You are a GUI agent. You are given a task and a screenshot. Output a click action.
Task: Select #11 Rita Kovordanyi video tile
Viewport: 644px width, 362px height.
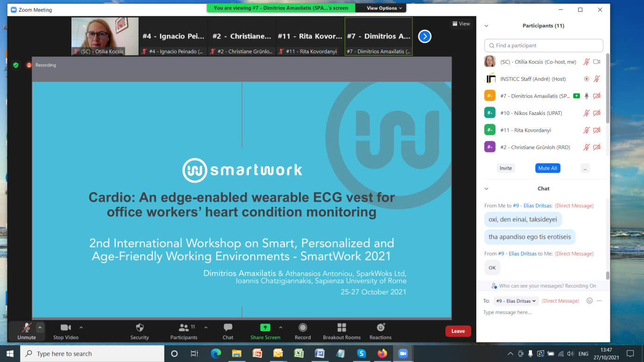coord(310,36)
